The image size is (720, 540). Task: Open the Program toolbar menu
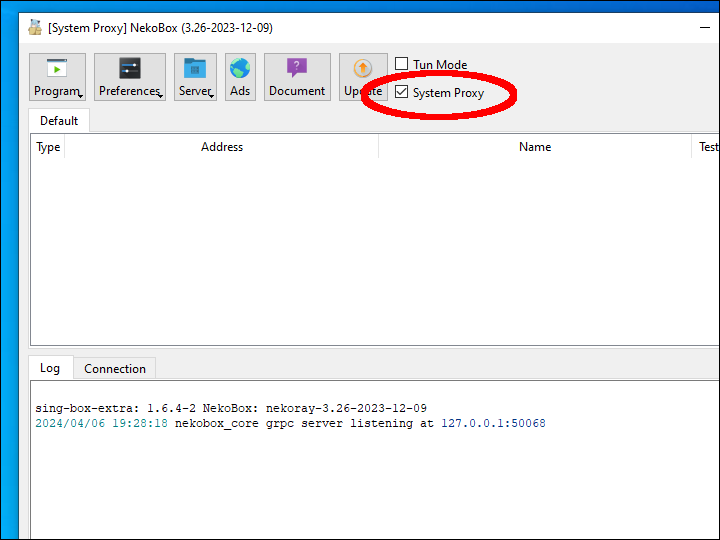point(57,77)
